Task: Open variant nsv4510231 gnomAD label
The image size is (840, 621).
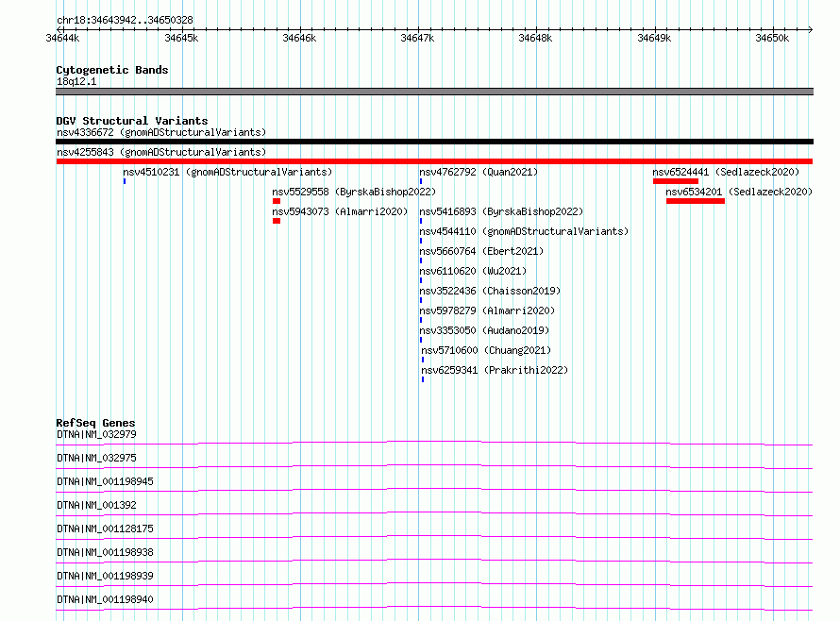Action: (227, 172)
